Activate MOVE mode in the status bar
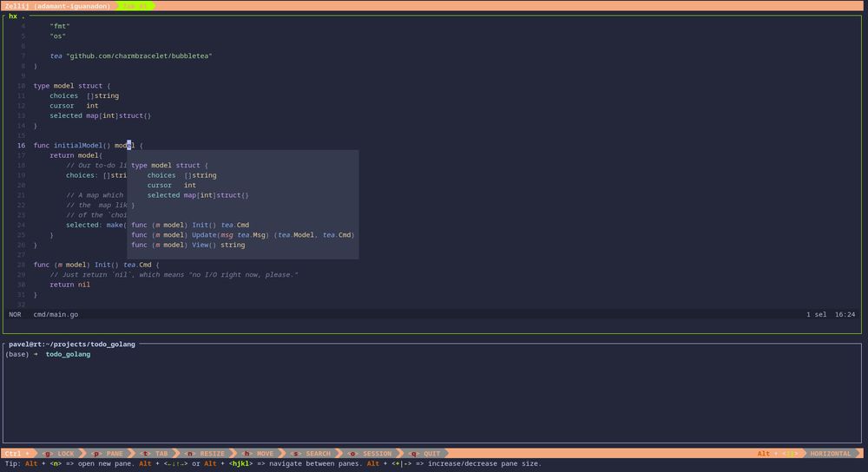 258,453
